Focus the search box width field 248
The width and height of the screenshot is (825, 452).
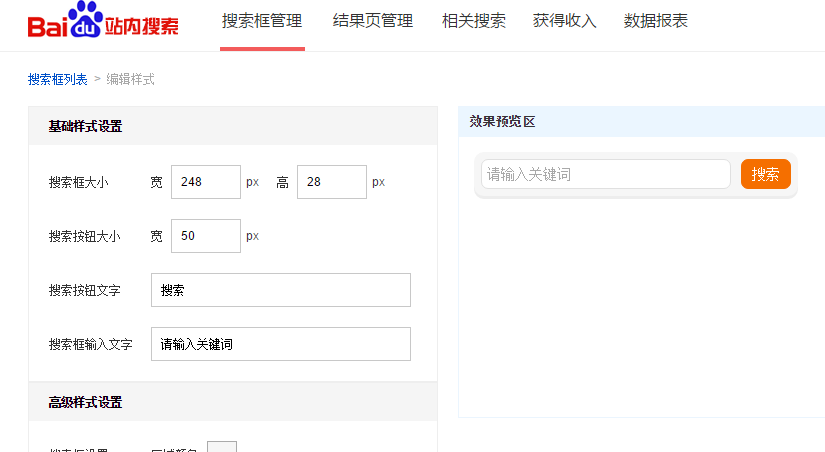click(206, 182)
